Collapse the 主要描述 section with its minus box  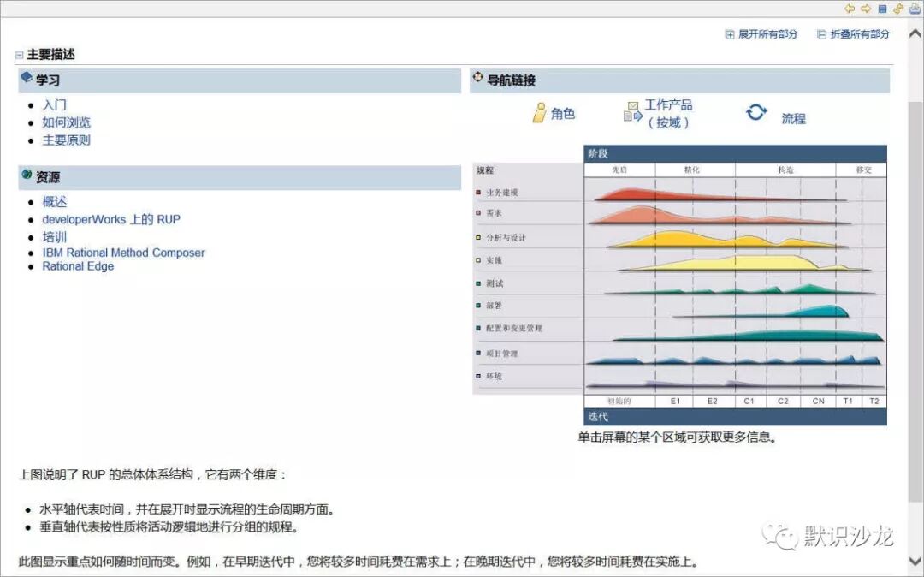click(x=18, y=53)
